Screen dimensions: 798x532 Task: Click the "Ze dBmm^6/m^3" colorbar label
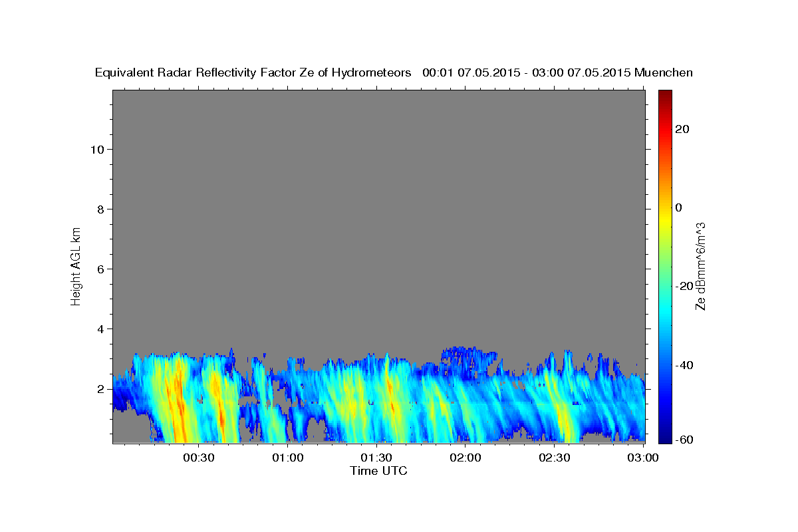tap(700, 267)
